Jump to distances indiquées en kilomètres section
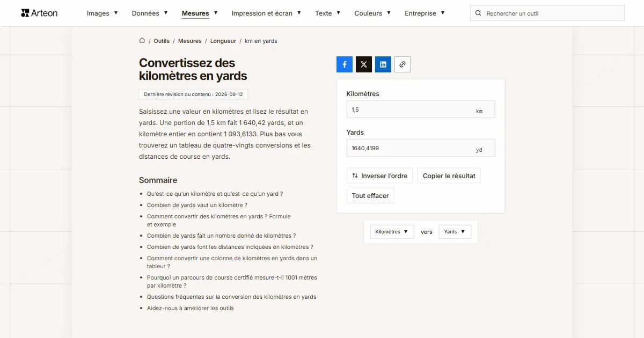The height and width of the screenshot is (338, 644). point(230,247)
